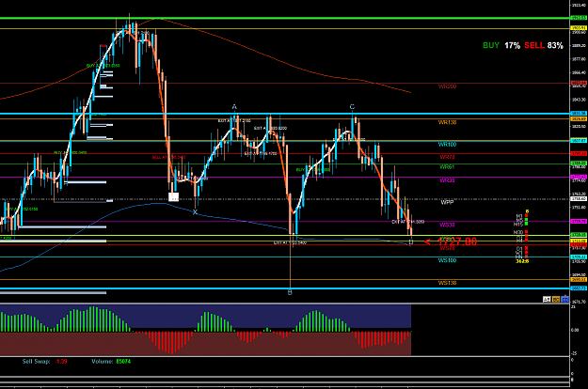Select the WR138 resistance level label
588x389 pixels.
447,122
